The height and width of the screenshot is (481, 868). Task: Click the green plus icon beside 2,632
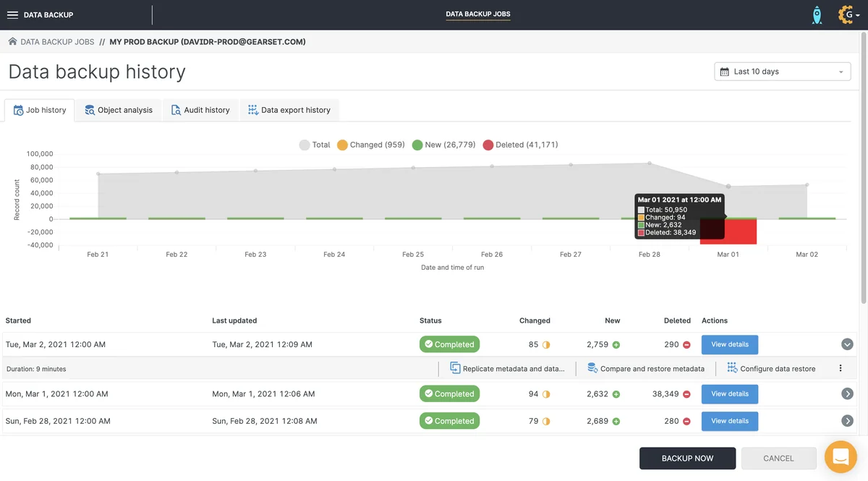click(x=616, y=394)
